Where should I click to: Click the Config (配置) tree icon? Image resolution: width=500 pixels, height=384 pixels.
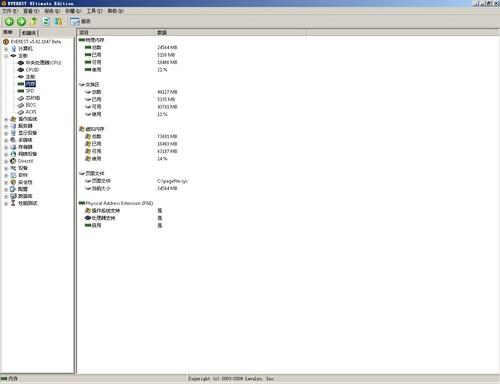click(x=13, y=189)
